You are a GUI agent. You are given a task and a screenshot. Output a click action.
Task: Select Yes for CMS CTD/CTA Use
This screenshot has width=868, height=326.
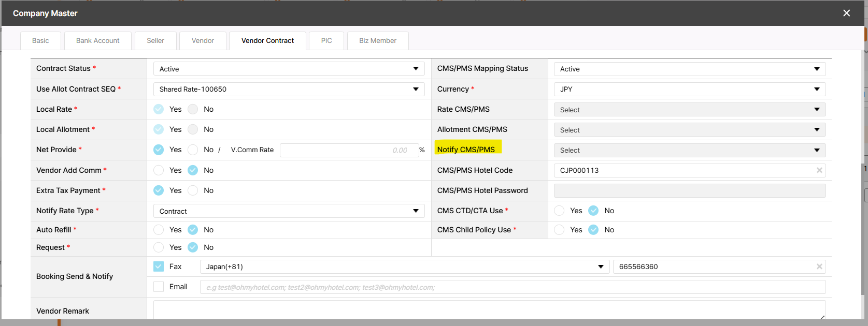pyautogui.click(x=559, y=211)
